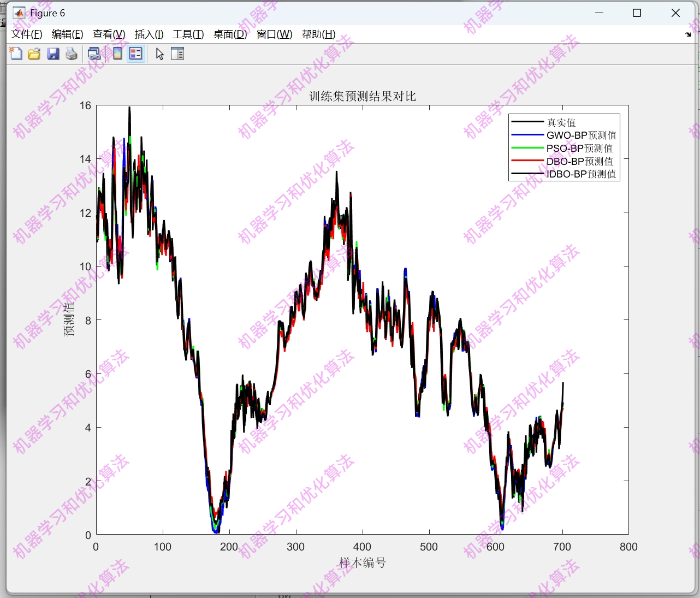
Task: Open the 文件(F) menu
Action: click(27, 34)
